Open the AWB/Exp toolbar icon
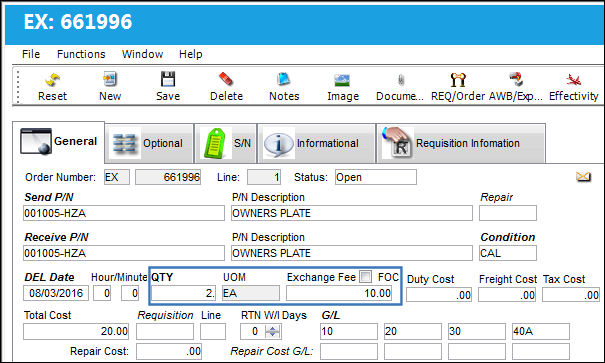Viewport: 605px width, 363px height. click(516, 87)
